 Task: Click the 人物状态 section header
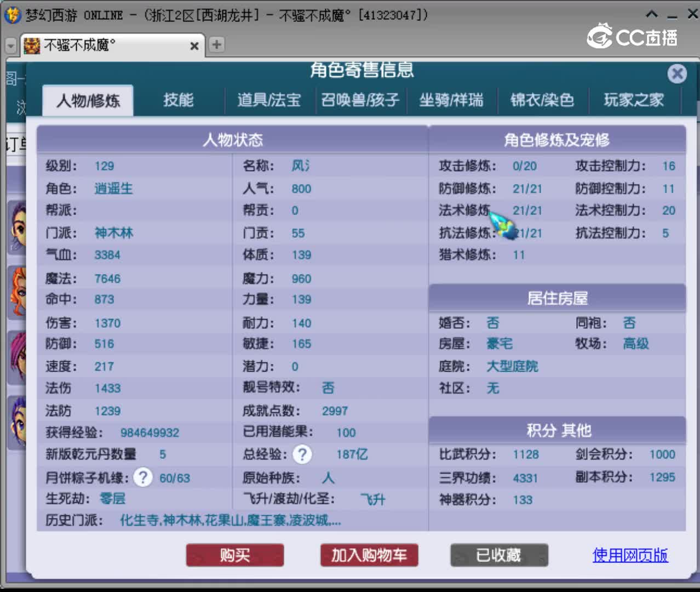point(233,140)
